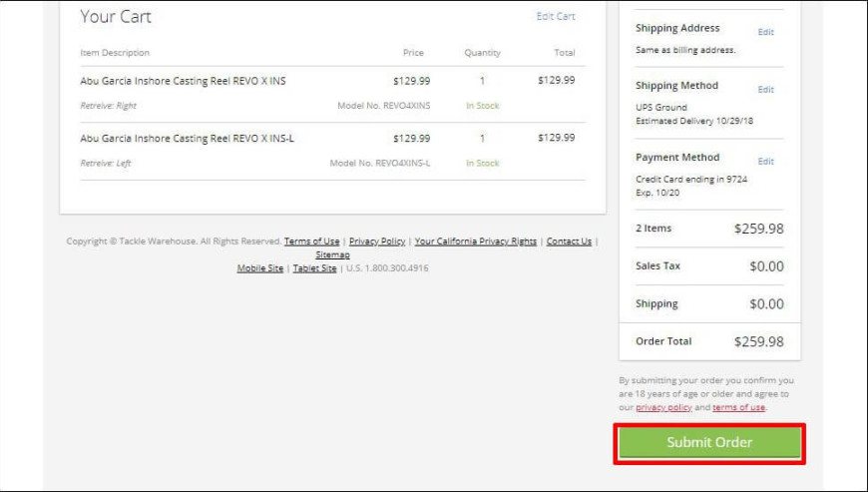The height and width of the screenshot is (492, 868).
Task: Click the Item Description column header
Action: (x=115, y=53)
